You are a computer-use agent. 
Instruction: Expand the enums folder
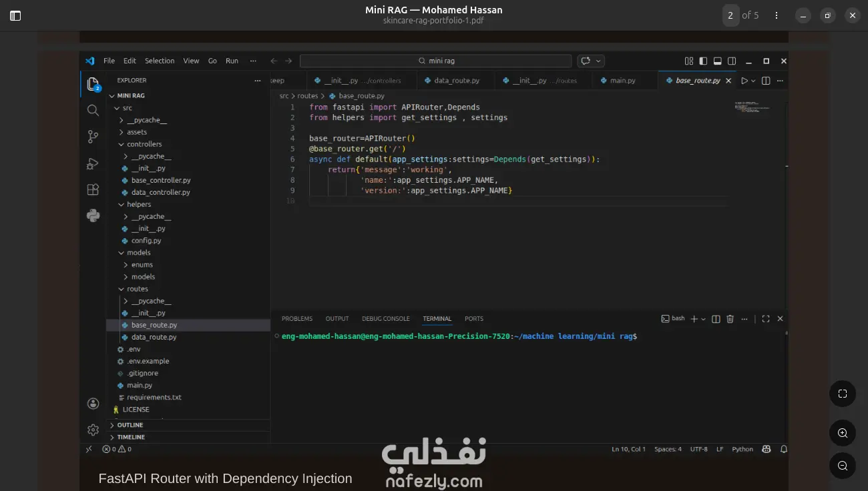[126, 265]
